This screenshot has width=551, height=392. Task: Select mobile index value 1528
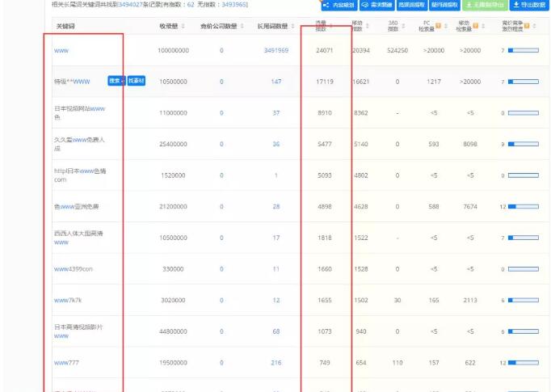(361, 269)
